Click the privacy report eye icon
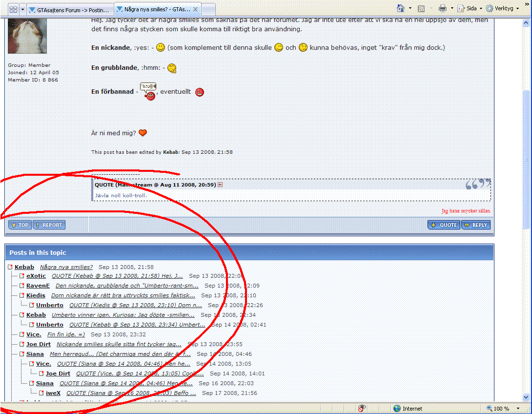 tap(362, 408)
